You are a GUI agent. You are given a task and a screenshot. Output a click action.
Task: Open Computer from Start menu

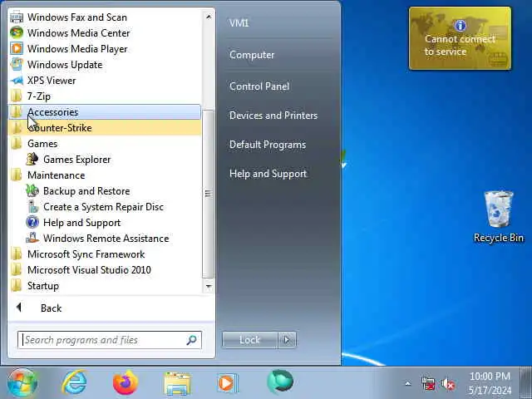click(x=252, y=55)
